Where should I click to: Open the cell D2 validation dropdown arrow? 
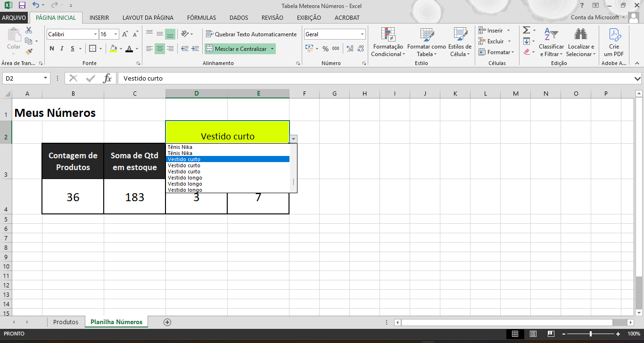pos(294,139)
